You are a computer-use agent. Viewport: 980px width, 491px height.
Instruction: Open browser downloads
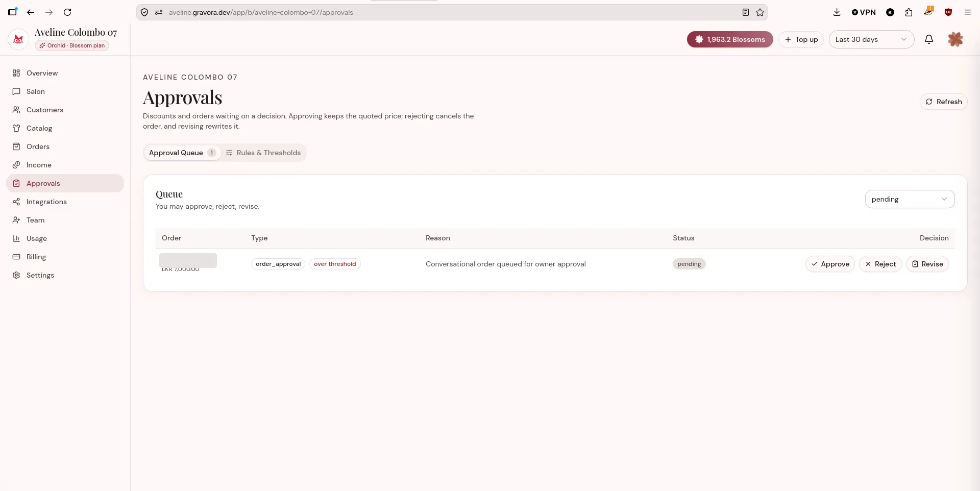click(837, 12)
